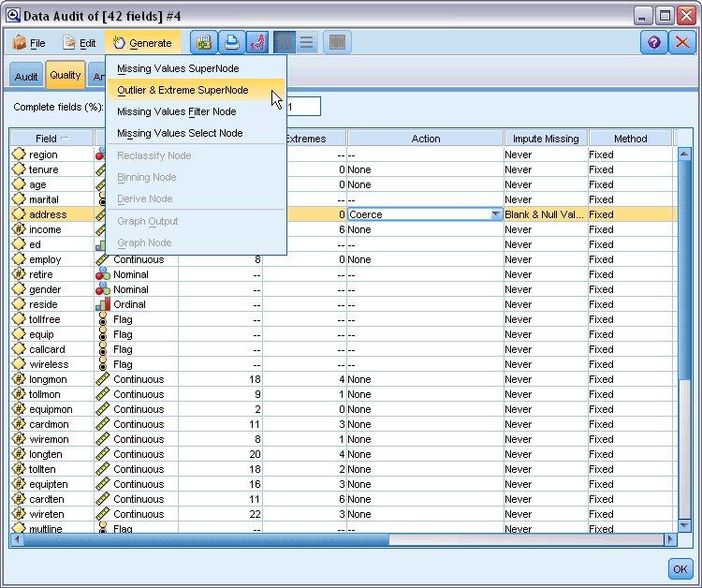This screenshot has height=588, width=702.
Task: Click the callcard field diamond icon
Action: (x=19, y=349)
